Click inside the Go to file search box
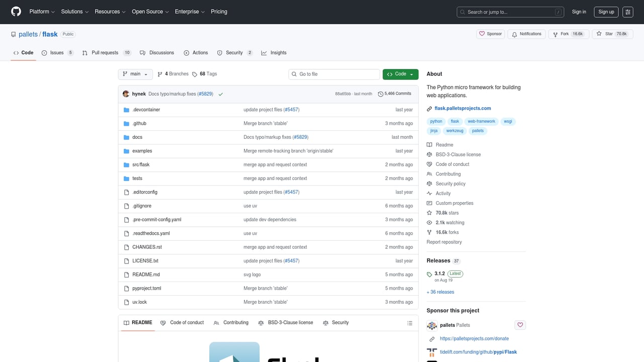644x362 pixels. pyautogui.click(x=334, y=74)
